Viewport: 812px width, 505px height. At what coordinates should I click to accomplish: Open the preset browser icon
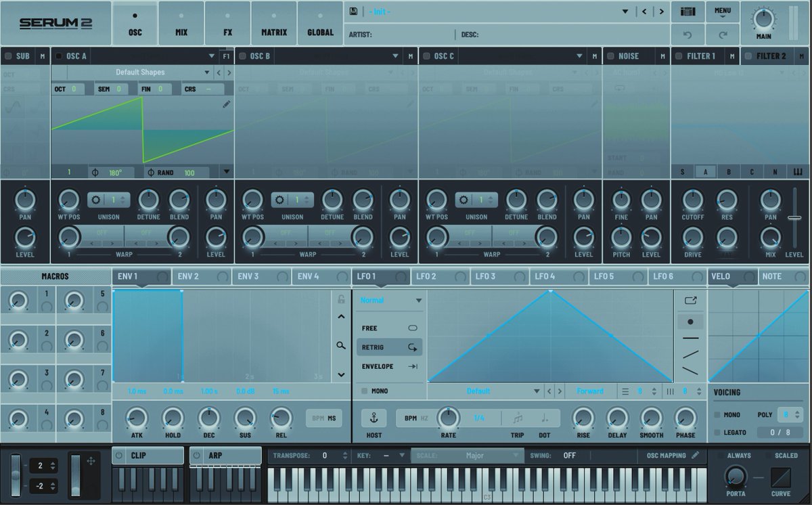click(687, 12)
